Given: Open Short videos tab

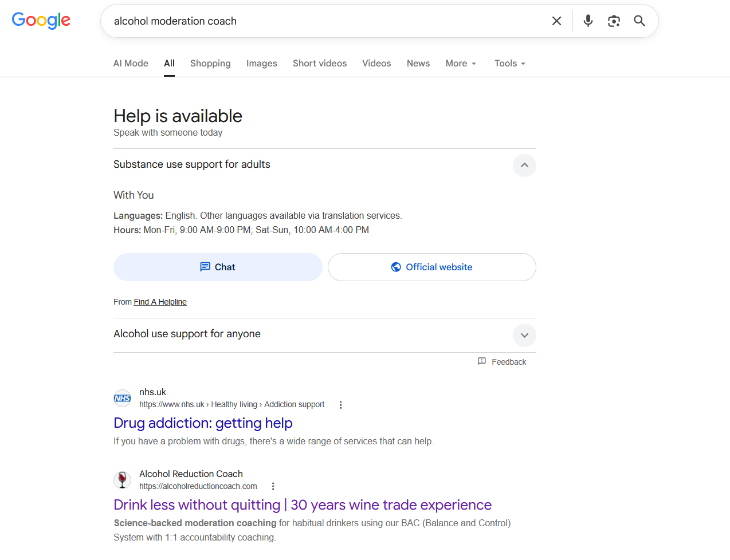Looking at the screenshot, I should [320, 64].
